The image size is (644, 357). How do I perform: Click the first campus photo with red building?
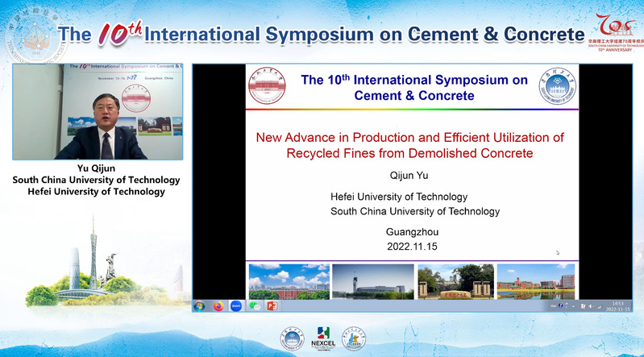pos(289,281)
